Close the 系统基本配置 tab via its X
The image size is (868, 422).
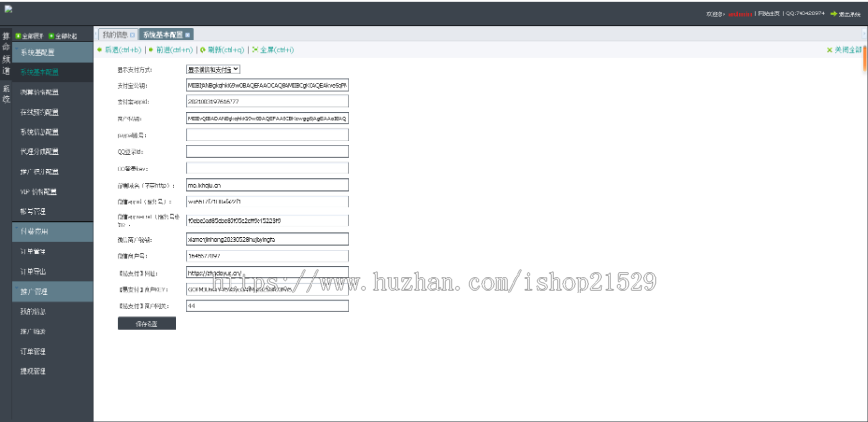coord(188,35)
